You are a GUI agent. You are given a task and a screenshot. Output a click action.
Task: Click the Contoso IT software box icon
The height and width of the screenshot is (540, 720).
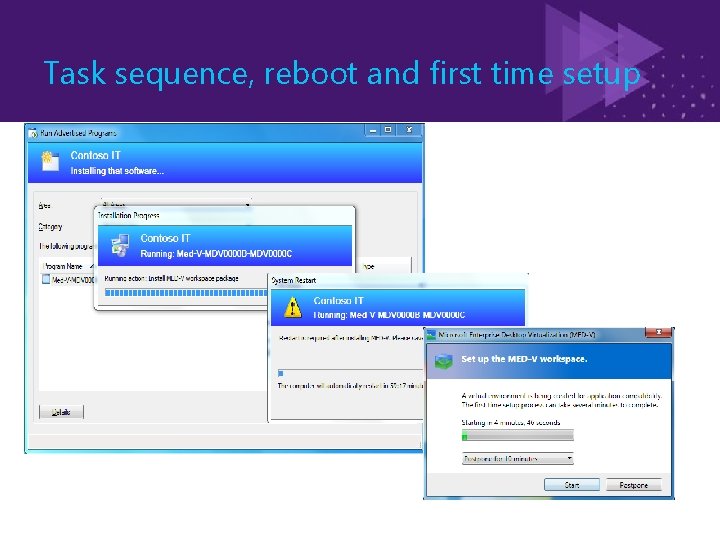tap(50, 161)
